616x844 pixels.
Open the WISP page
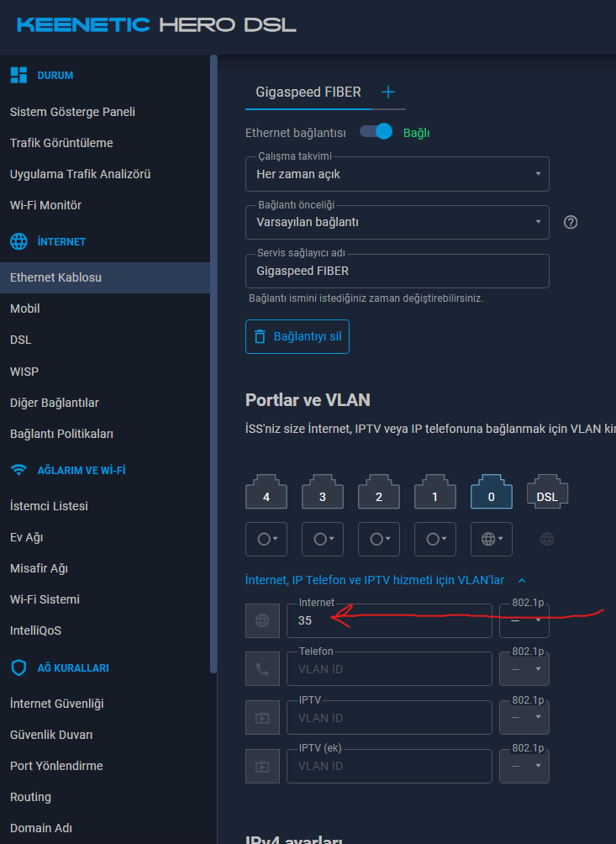pos(24,372)
